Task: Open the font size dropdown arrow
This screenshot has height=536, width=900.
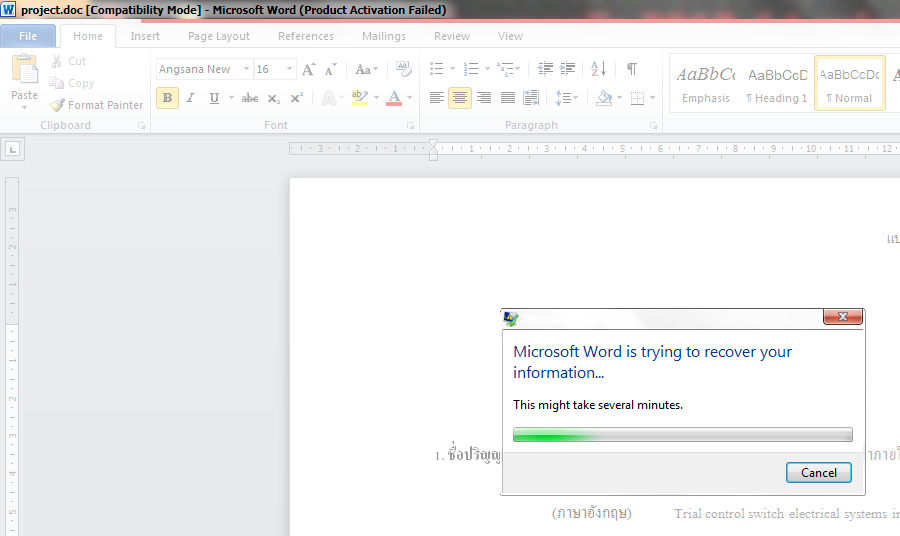Action: tap(289, 69)
